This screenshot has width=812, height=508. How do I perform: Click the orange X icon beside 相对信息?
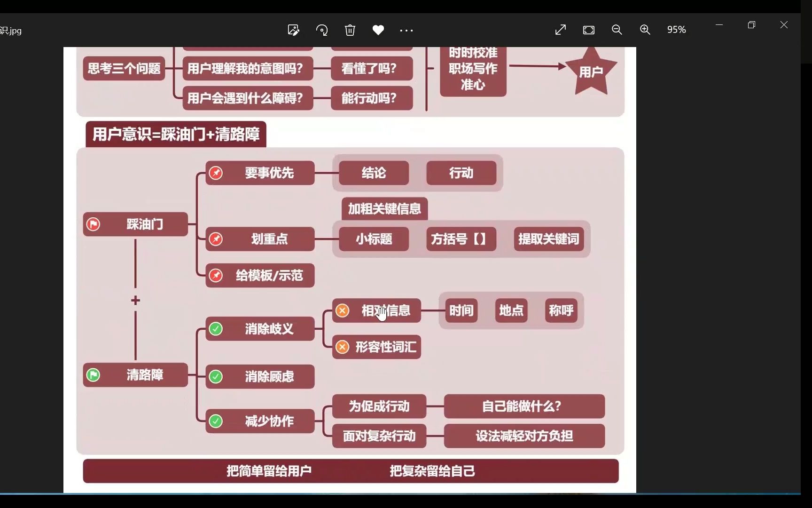point(342,310)
